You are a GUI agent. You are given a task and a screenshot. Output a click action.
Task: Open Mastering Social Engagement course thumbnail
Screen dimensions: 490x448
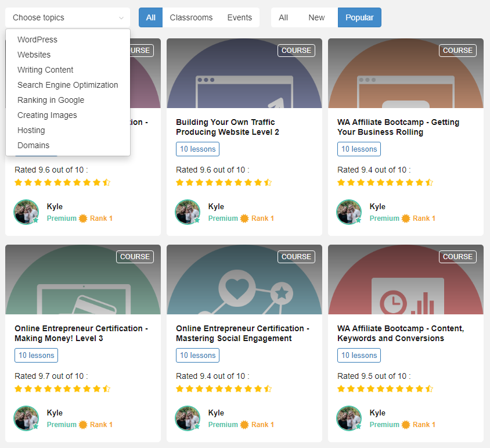244,279
